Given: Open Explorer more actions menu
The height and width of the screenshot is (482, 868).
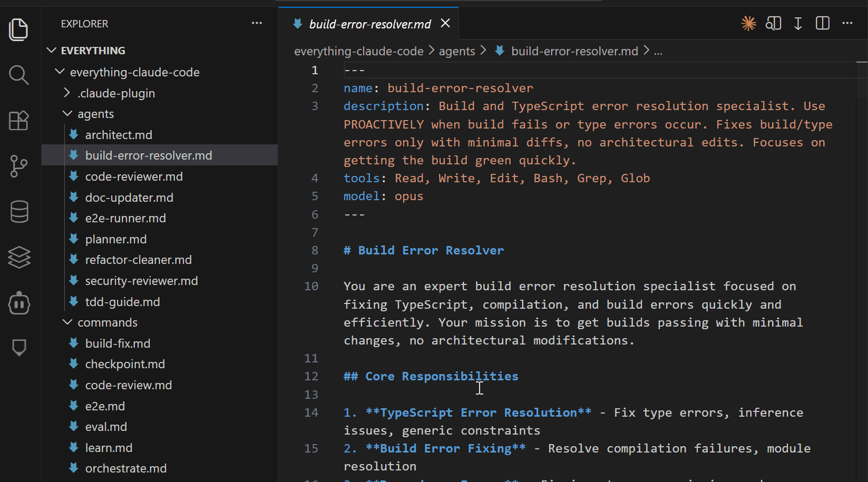Looking at the screenshot, I should coord(257,24).
